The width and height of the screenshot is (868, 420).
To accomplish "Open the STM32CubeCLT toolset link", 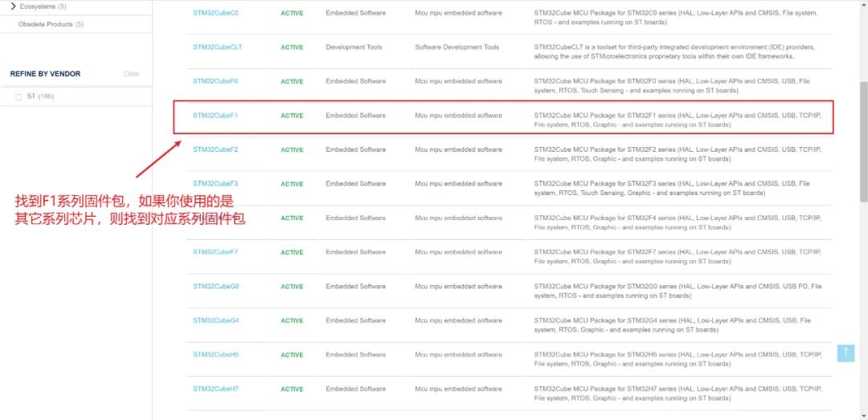I will tap(218, 47).
